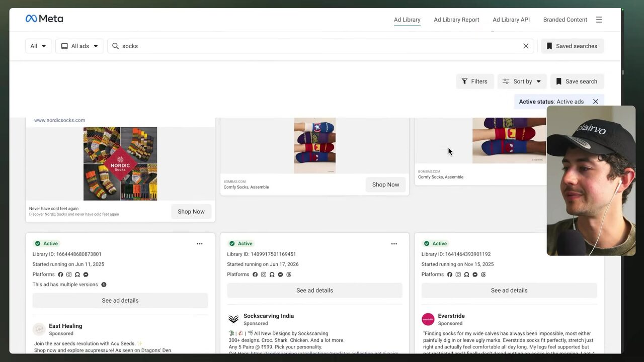See ad details for Sockscarving India ad
The height and width of the screenshot is (362, 644).
click(x=314, y=291)
